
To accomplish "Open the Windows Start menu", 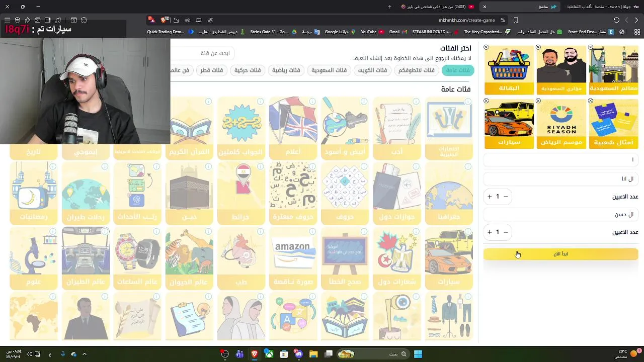I will point(418,354).
